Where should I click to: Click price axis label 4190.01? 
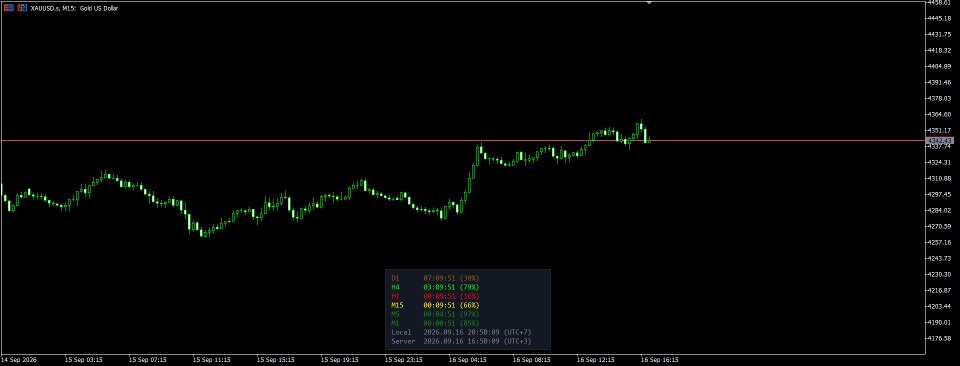coord(940,323)
